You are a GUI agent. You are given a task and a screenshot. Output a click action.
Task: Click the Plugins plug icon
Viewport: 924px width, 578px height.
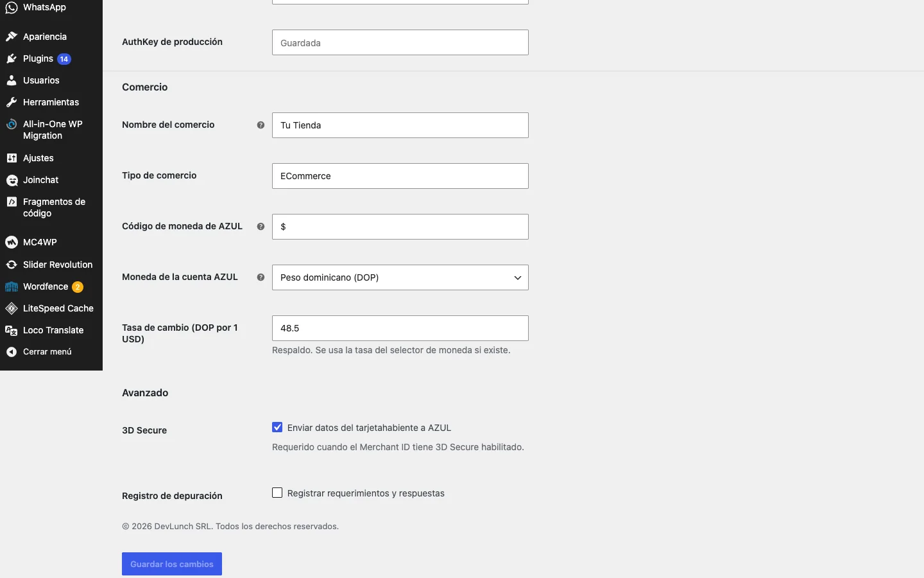tap(12, 58)
